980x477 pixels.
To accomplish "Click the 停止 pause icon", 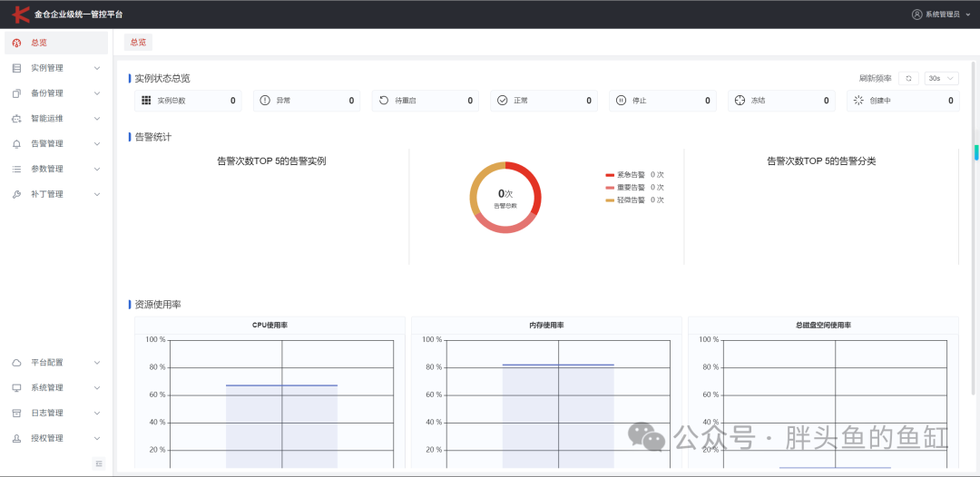I will pos(621,101).
